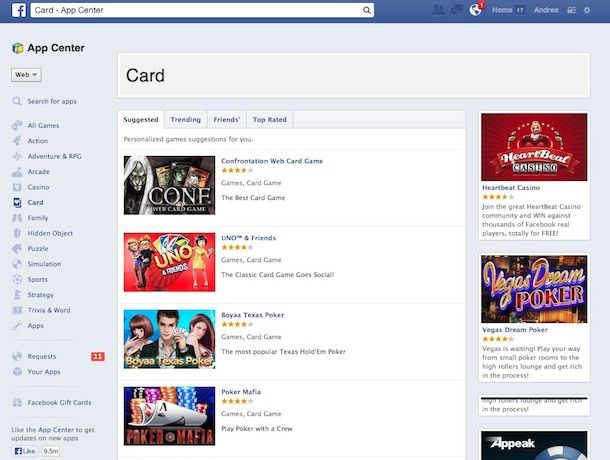The width and height of the screenshot is (610, 460).
Task: Open Vegas Dream Poker title link
Action: (515, 330)
